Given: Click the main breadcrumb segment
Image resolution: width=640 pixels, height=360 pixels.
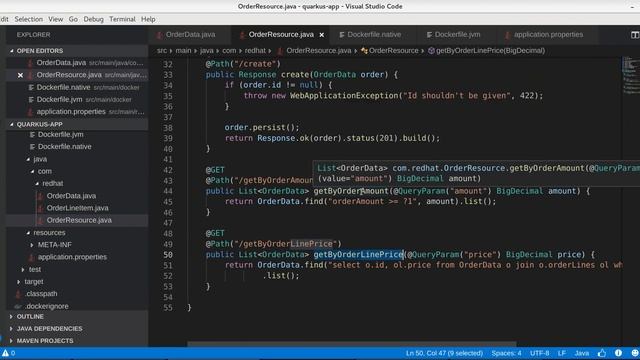Looking at the screenshot, I should coord(183,51).
